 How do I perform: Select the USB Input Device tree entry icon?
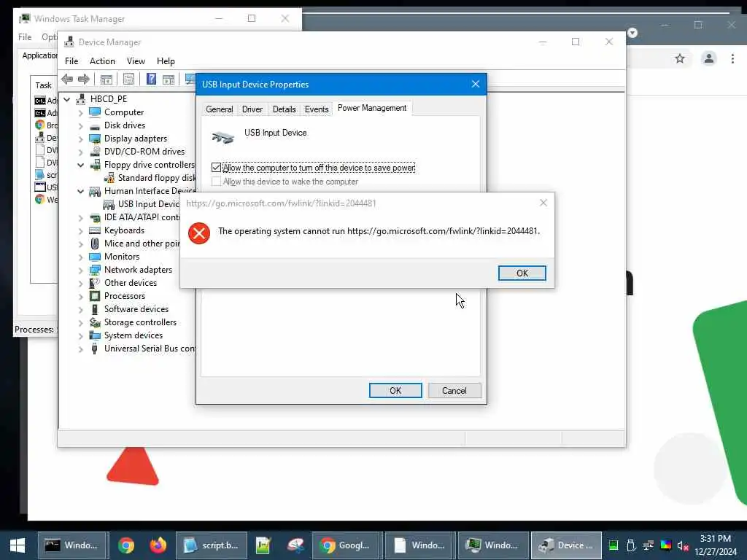click(x=109, y=204)
